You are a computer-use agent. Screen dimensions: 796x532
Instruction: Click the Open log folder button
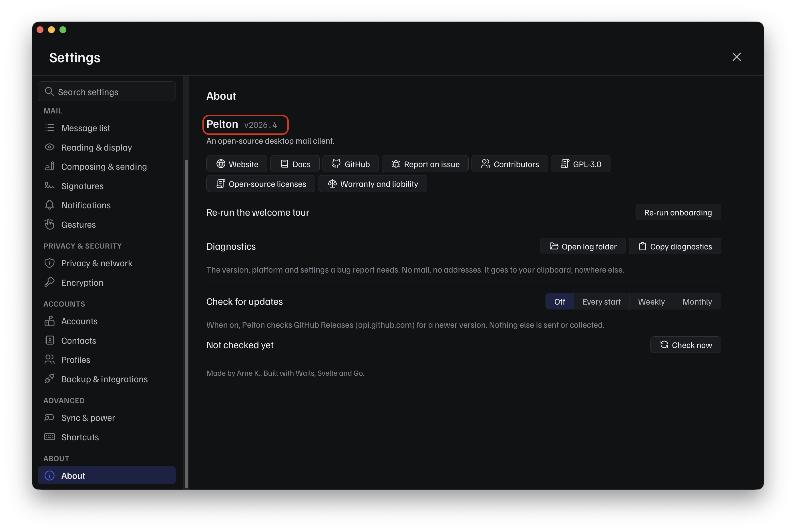[x=582, y=246]
